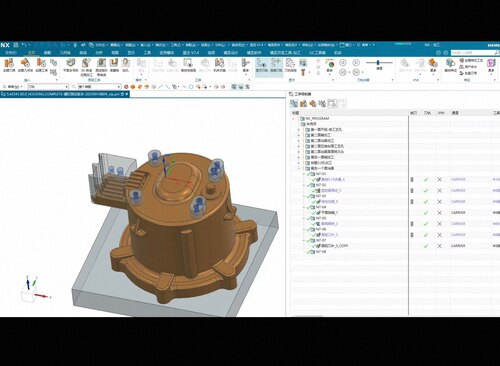The image size is (500, 366).
Task: Open the selection type filter combo box
Action: click(48, 87)
